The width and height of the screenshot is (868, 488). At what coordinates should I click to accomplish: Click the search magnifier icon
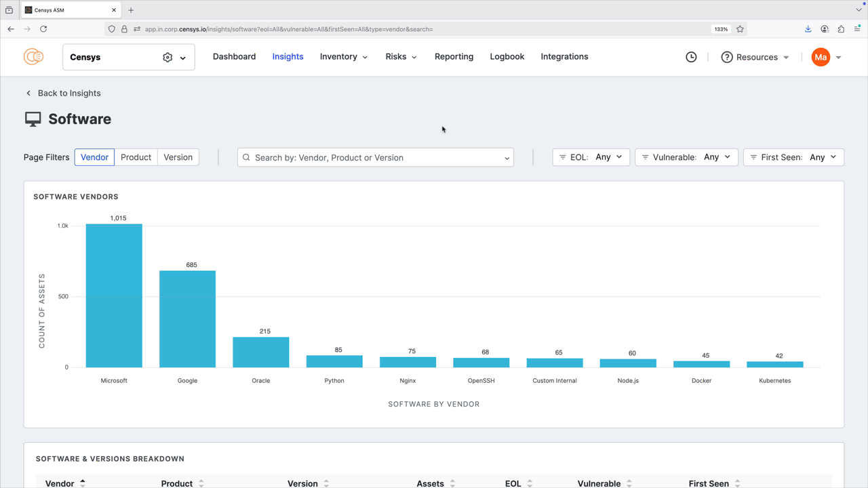coord(246,157)
